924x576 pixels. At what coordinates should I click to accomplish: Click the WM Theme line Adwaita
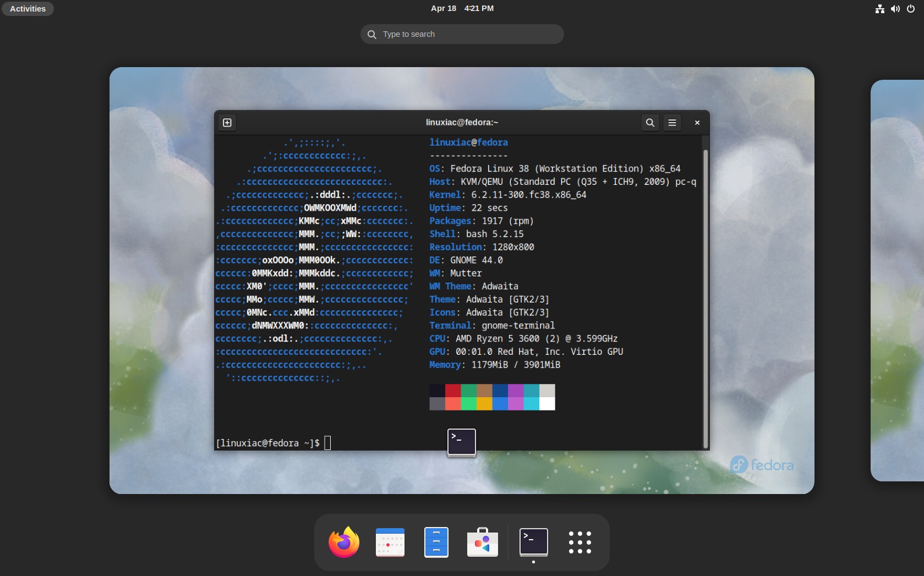(474, 287)
